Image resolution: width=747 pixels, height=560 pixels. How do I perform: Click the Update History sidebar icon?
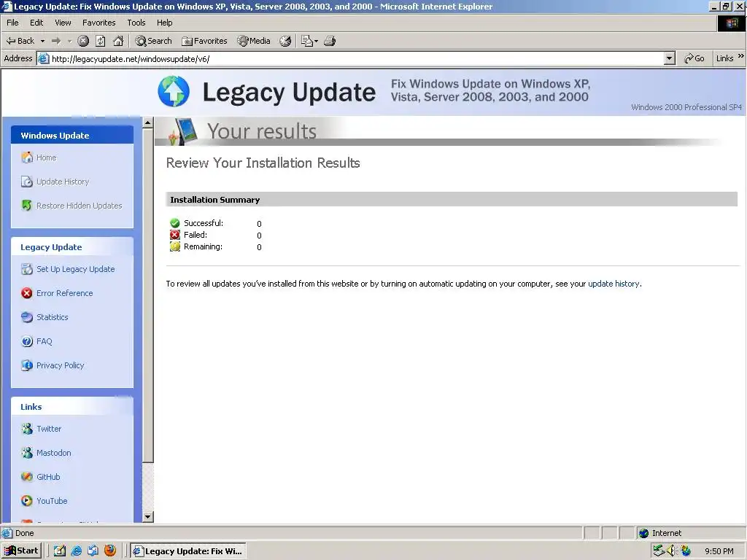tap(27, 182)
